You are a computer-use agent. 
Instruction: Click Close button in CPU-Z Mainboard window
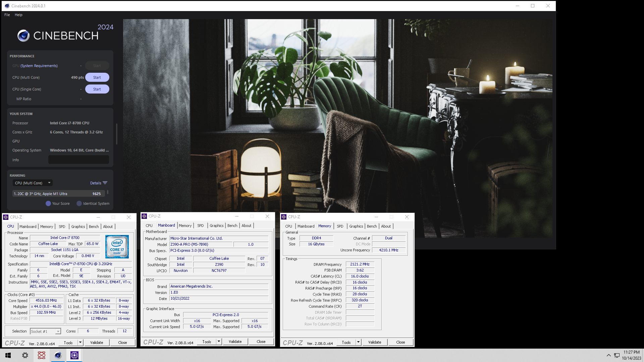[x=261, y=342]
